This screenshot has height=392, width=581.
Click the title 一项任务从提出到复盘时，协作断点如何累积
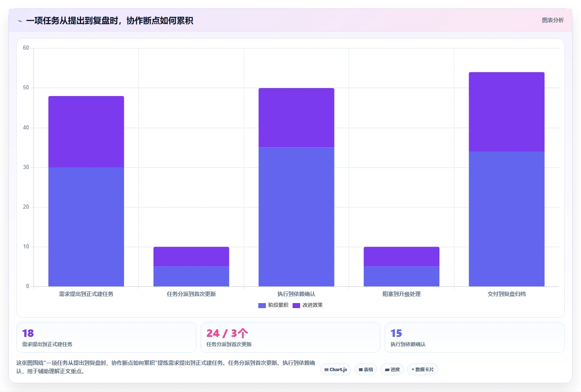pyautogui.click(x=110, y=20)
